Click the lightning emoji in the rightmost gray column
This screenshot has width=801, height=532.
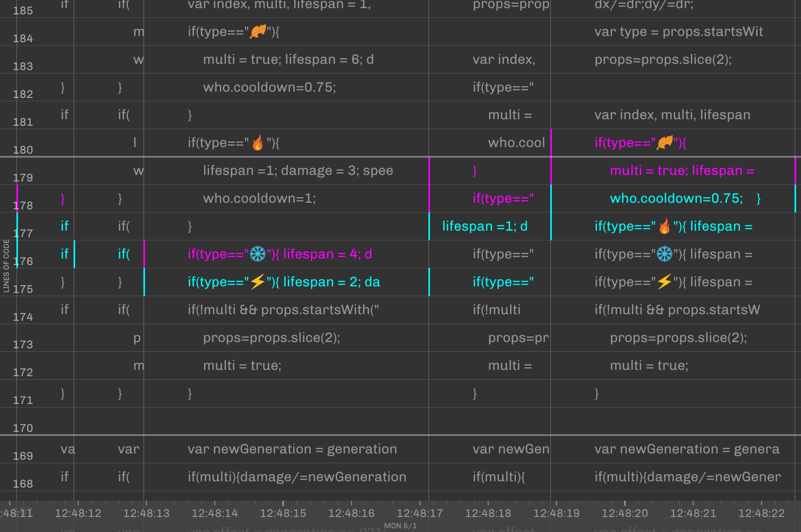(x=664, y=282)
